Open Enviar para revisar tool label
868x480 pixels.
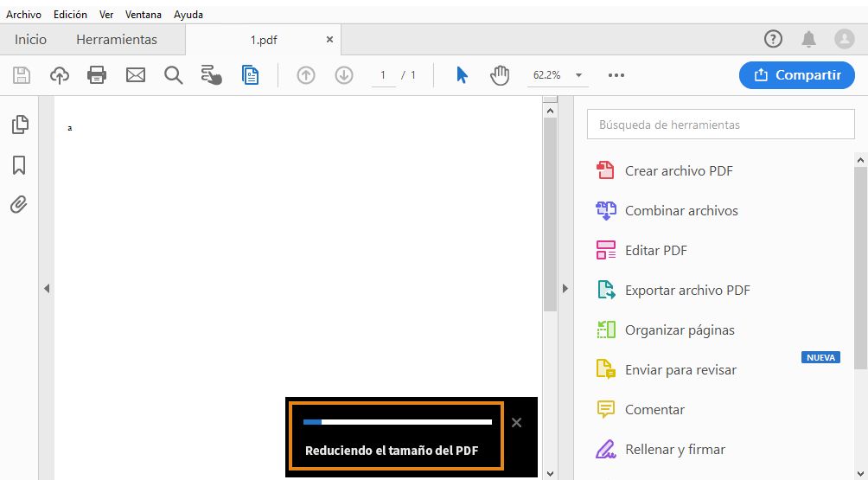tap(681, 370)
